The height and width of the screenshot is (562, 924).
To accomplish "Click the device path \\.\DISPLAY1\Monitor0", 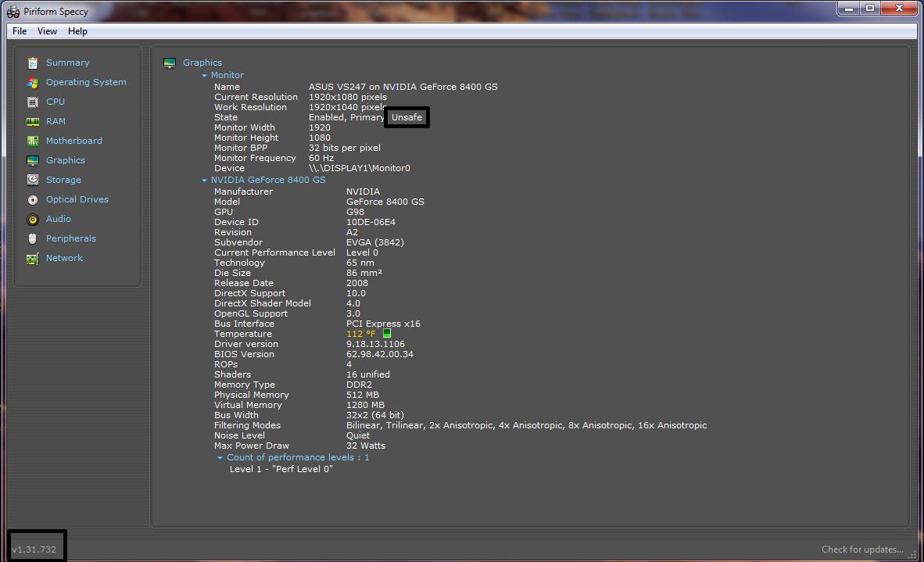I will click(360, 168).
